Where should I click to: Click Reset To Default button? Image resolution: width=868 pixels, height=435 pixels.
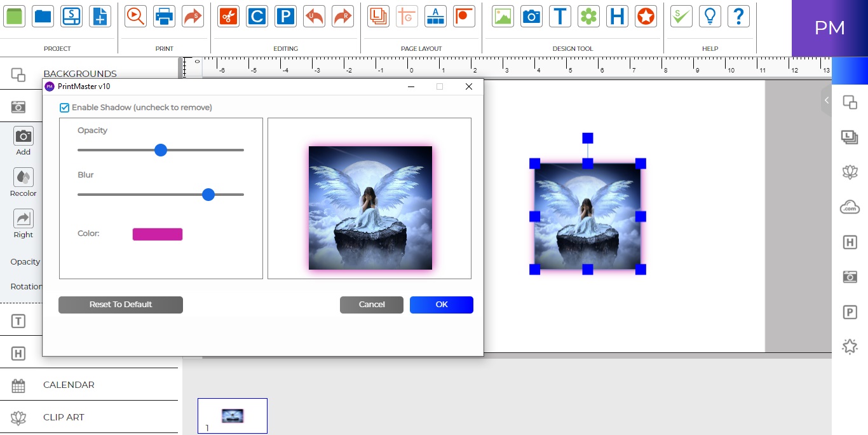click(121, 305)
